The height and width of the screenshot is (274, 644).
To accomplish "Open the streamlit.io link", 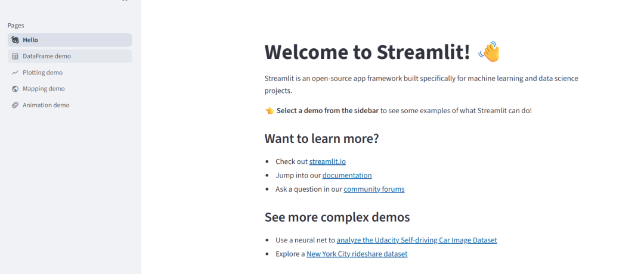I will [327, 161].
